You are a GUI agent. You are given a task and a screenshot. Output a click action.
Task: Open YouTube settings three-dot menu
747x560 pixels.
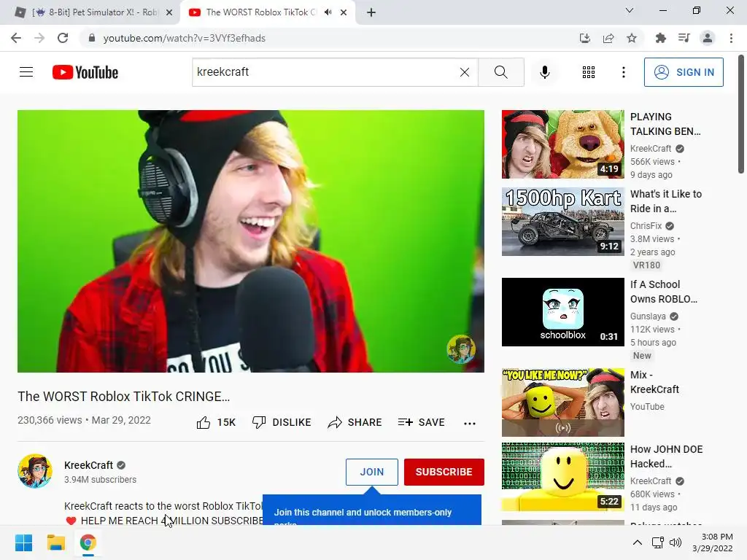coord(624,72)
